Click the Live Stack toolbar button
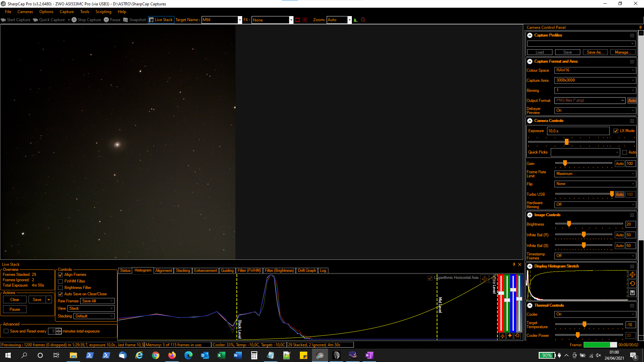 click(161, 20)
